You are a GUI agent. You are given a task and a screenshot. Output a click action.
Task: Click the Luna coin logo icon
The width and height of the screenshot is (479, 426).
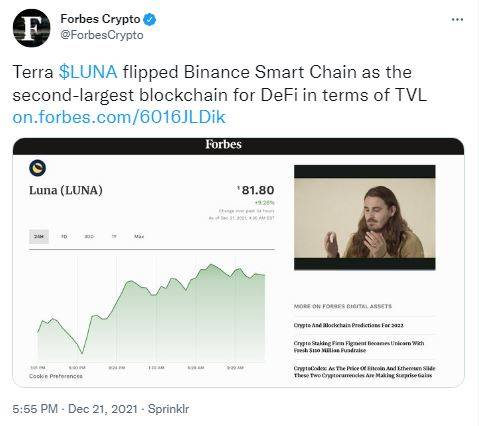[x=38, y=168]
